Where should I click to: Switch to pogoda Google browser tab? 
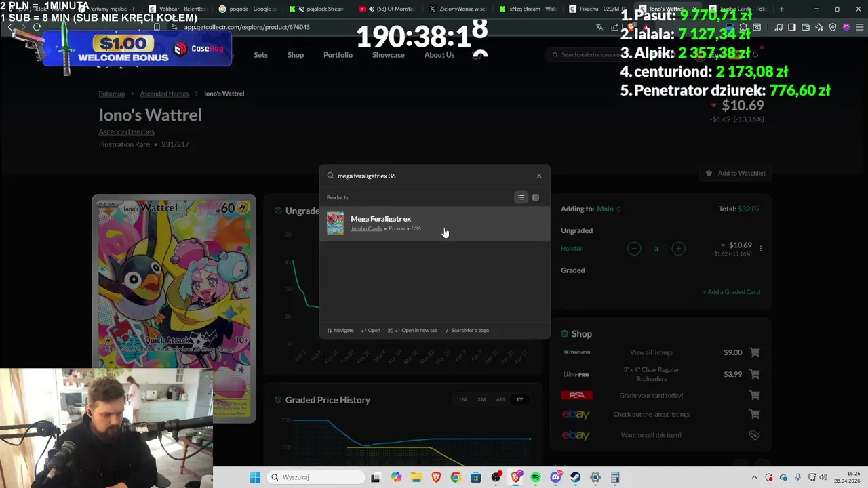(x=248, y=9)
